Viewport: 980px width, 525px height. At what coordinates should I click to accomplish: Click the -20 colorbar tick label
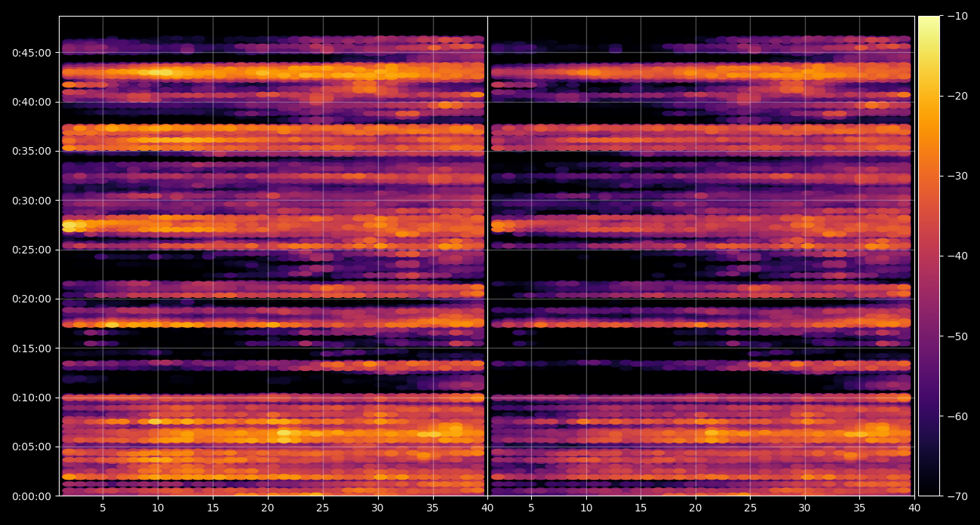pyautogui.click(x=957, y=96)
